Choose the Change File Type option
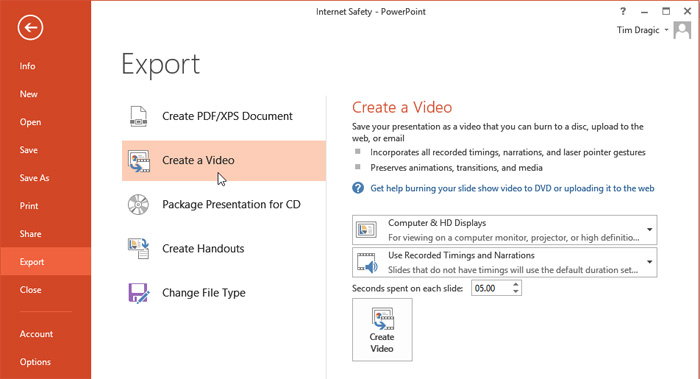This screenshot has height=379, width=700. click(x=224, y=293)
